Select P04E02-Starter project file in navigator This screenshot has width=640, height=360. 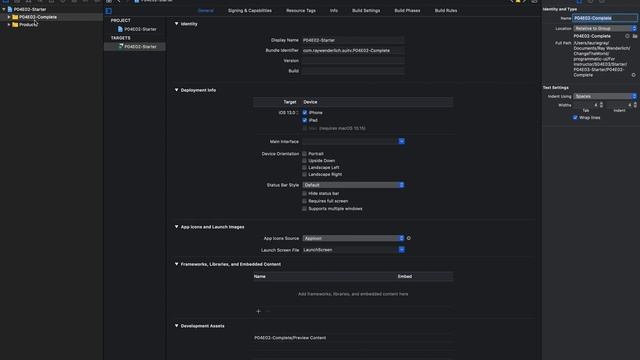tap(30, 9)
